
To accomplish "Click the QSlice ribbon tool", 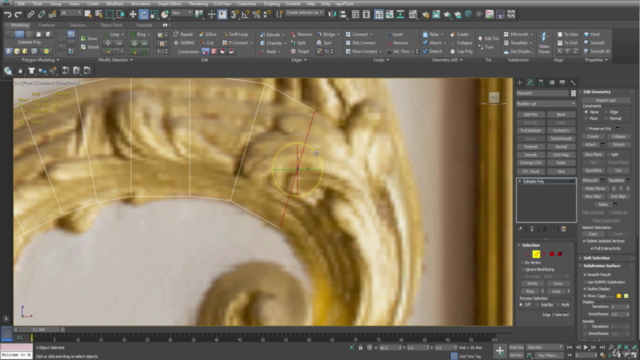I will coord(207,34).
